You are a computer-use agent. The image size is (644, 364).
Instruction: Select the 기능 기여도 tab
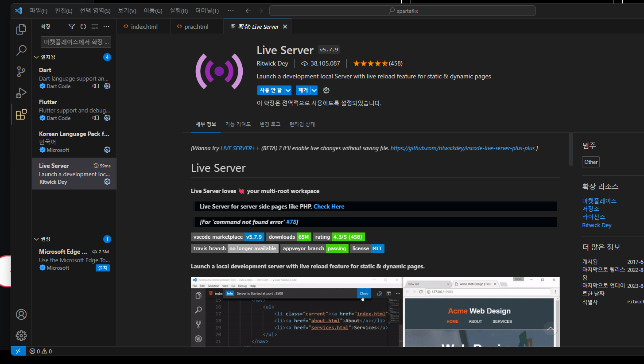point(238,124)
